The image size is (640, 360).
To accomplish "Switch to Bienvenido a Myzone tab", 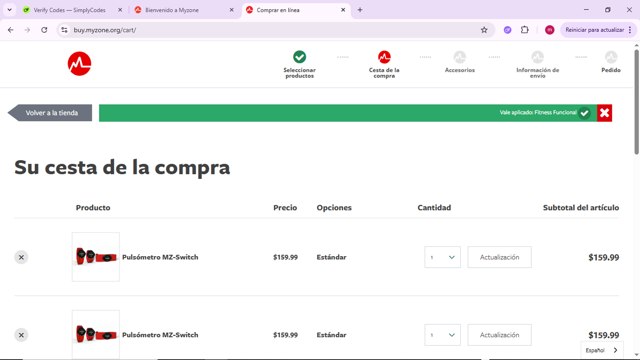I will point(184,10).
